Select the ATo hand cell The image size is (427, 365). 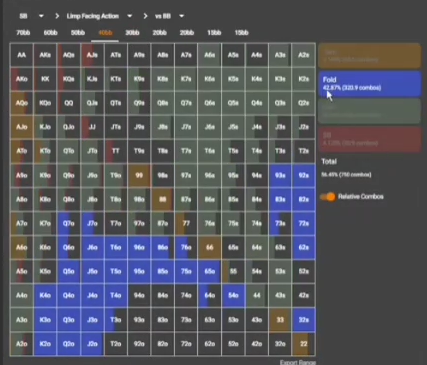[22, 151]
